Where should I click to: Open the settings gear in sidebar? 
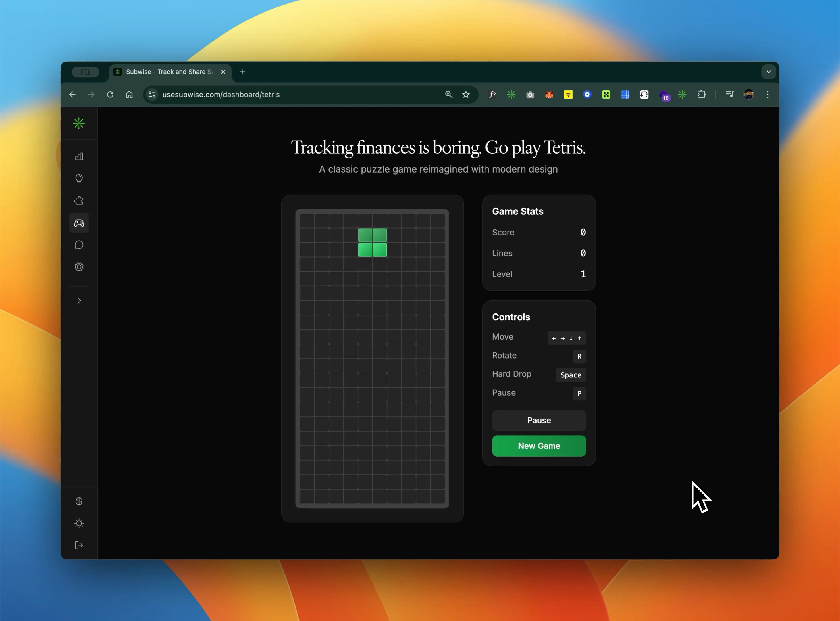(x=79, y=267)
